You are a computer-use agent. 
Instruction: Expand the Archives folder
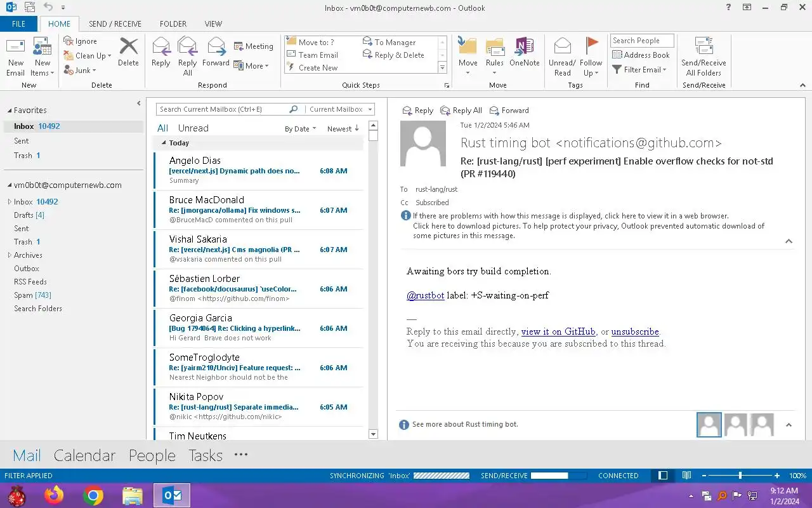click(x=10, y=255)
